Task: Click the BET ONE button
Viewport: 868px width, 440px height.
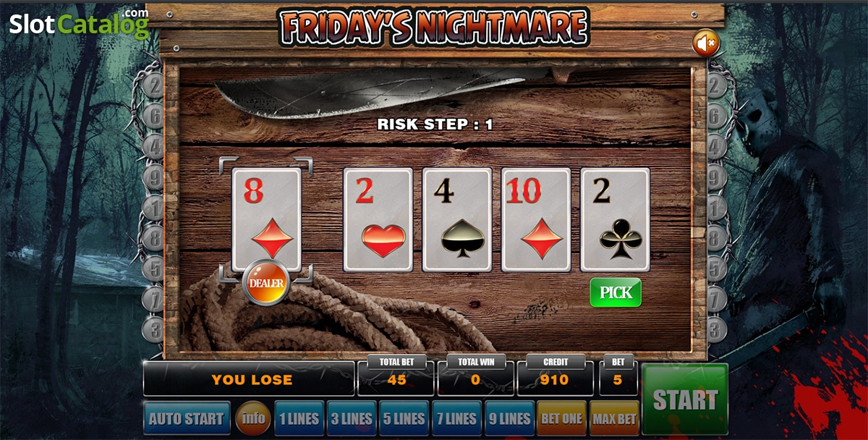Action: pos(562,418)
